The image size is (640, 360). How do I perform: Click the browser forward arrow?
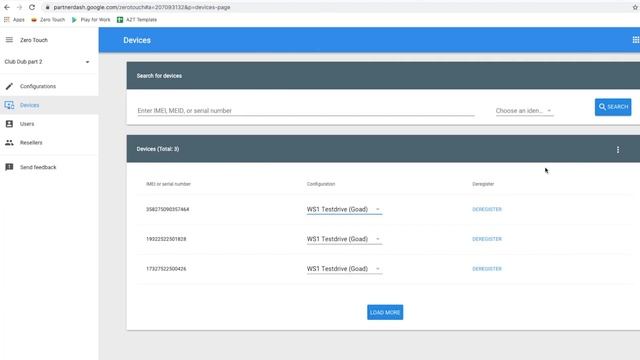click(x=19, y=7)
